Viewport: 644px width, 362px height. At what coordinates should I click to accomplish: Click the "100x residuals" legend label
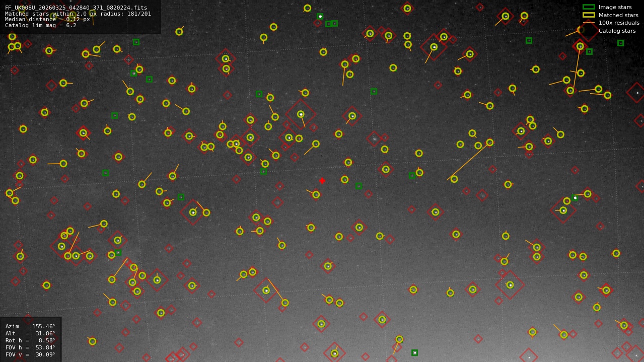coord(619,23)
